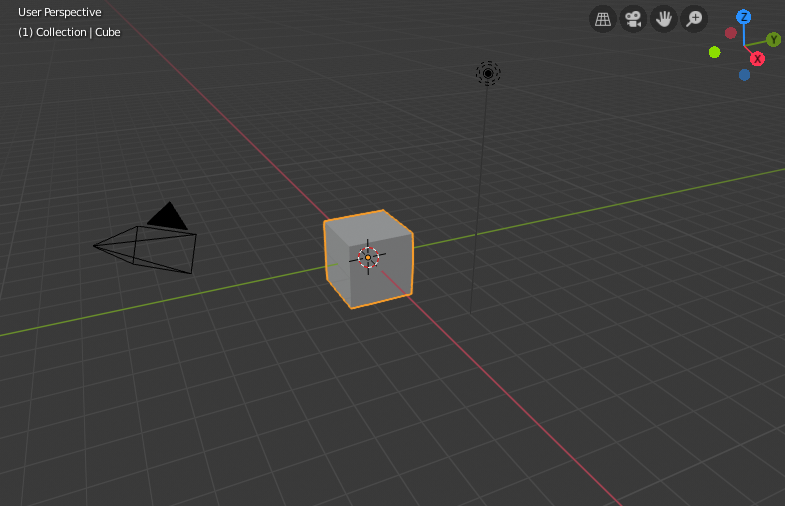Image resolution: width=785 pixels, height=506 pixels.
Task: Switch to orthographic/perspective grid view icon
Action: pos(603,19)
